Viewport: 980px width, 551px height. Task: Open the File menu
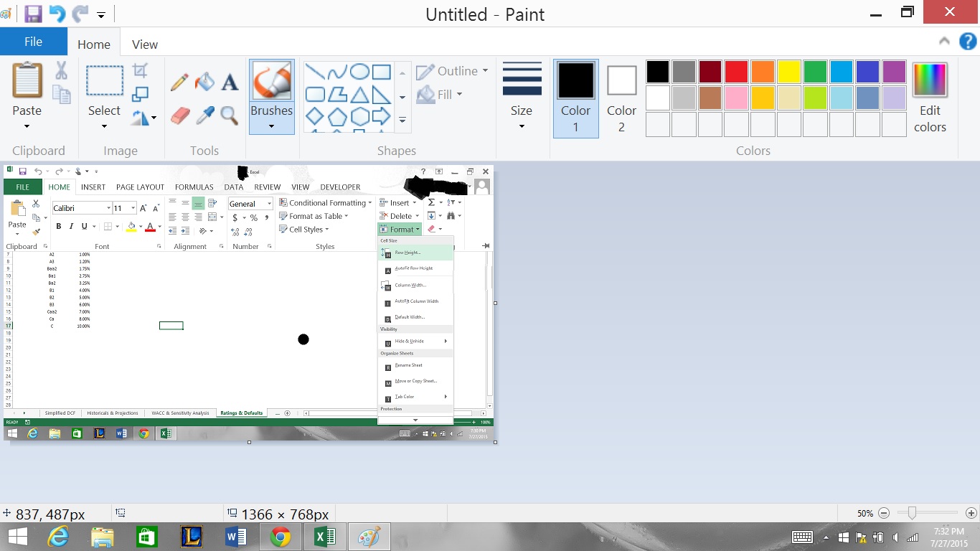tap(33, 42)
